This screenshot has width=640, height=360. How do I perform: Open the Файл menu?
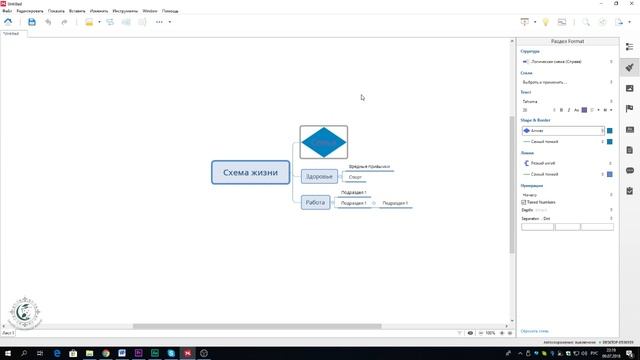(x=7, y=11)
